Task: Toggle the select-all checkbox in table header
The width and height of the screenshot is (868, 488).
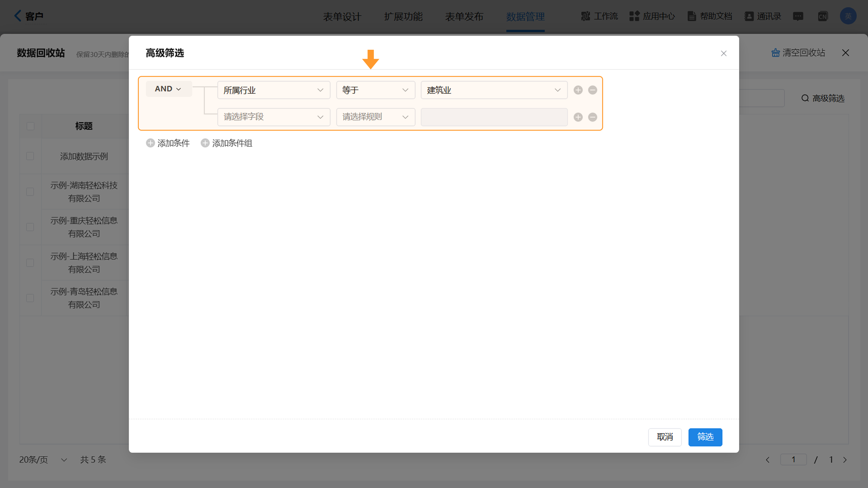Action: pyautogui.click(x=30, y=126)
